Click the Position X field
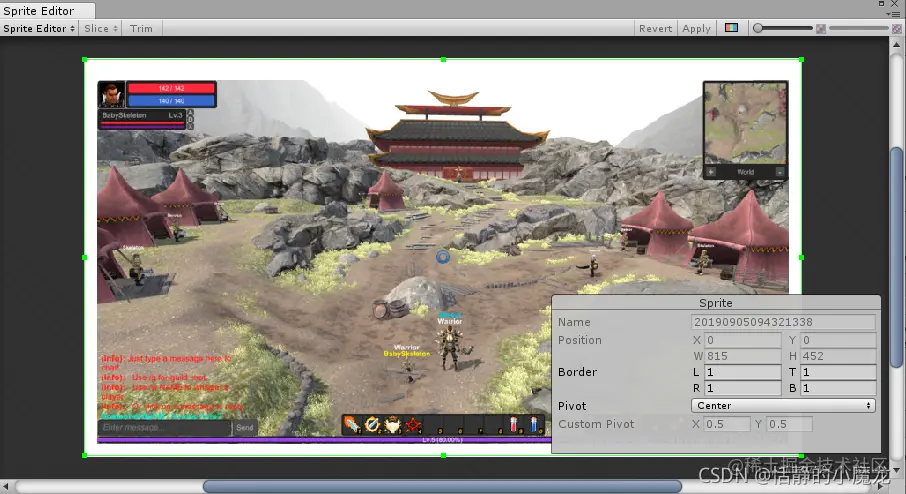Viewport: 906px width, 494px height. click(x=742, y=340)
